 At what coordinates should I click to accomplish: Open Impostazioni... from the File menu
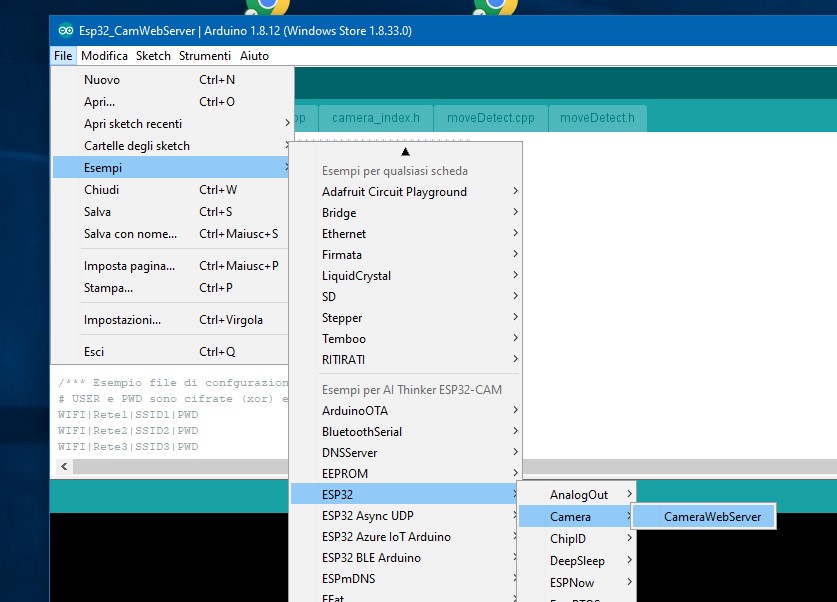[x=172, y=320]
